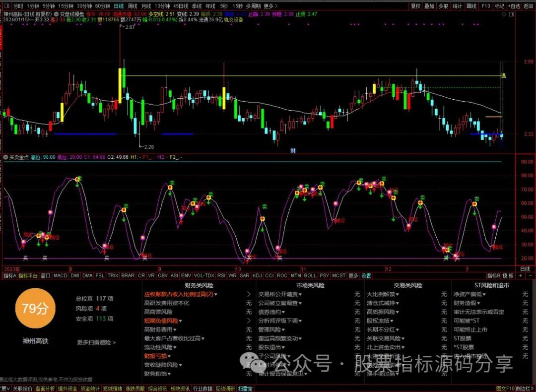Select the 周线 weekly period

tap(133, 6)
